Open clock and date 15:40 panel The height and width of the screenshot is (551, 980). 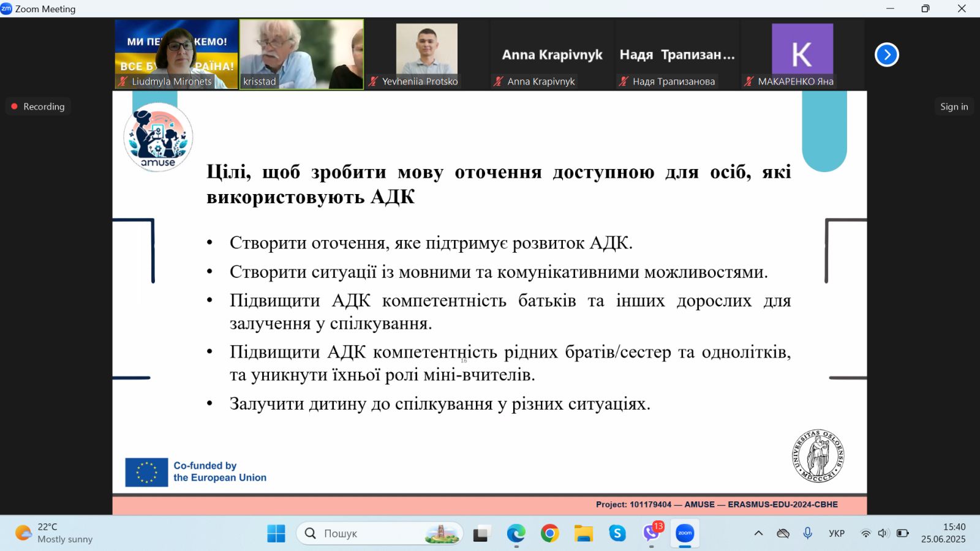(943, 533)
